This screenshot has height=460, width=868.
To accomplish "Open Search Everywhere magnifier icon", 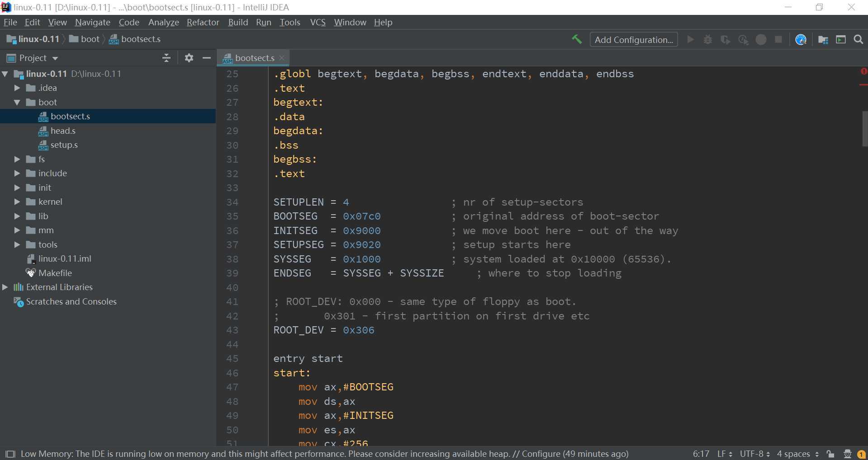I will tap(859, 40).
